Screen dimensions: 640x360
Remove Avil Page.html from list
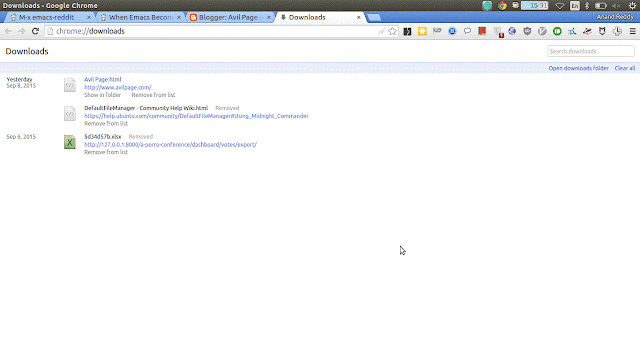pyautogui.click(x=153, y=95)
